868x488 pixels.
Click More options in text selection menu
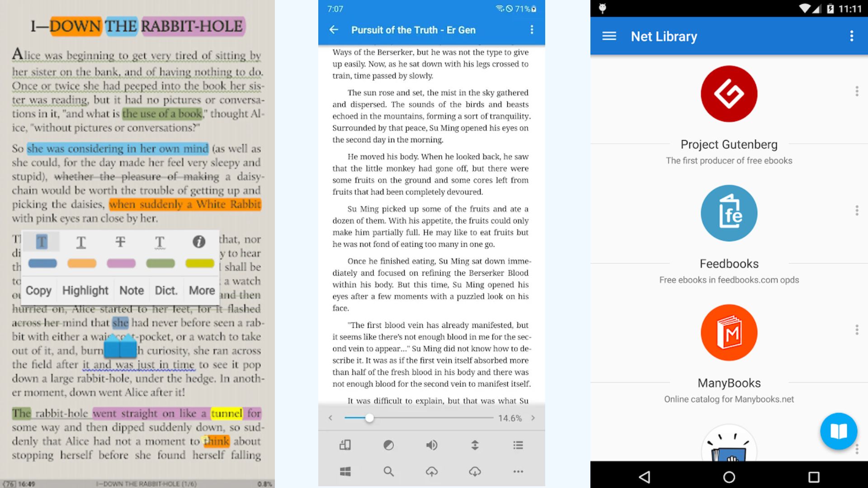(x=201, y=290)
